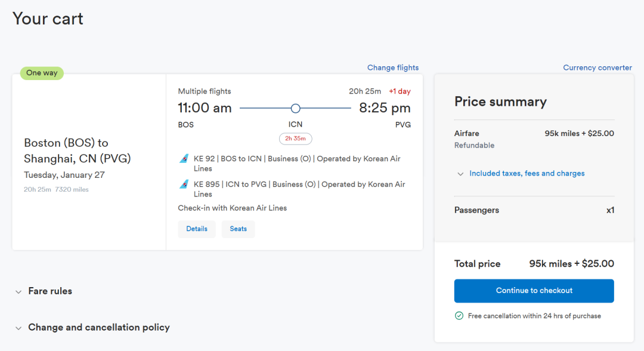Expand Change and cancellation policy section
The image size is (644, 351).
(99, 328)
